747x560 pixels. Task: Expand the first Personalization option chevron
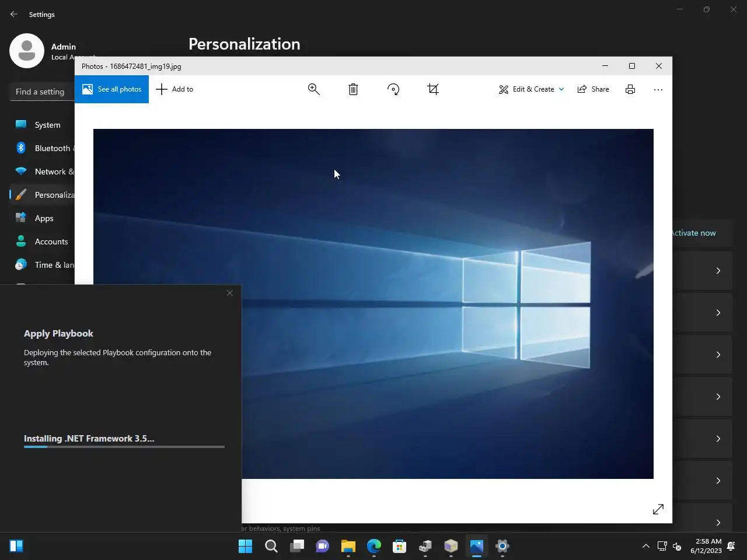click(x=718, y=271)
